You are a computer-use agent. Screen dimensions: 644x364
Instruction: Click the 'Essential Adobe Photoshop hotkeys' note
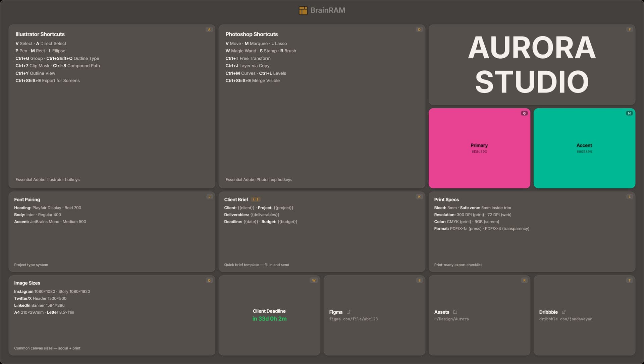pos(259,180)
